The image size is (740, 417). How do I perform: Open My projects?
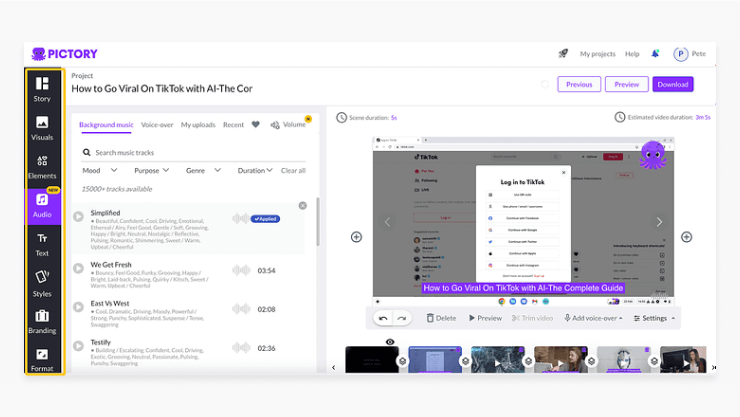point(597,54)
